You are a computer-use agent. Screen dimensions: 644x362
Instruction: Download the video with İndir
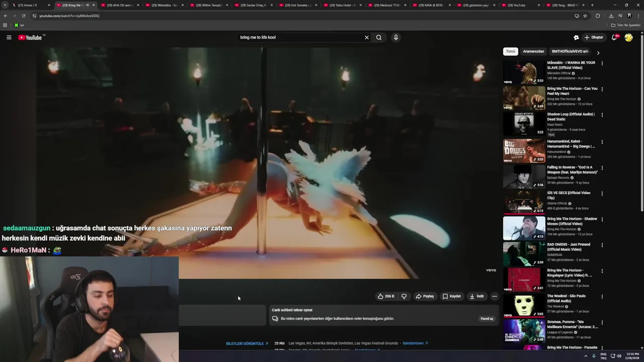477,296
